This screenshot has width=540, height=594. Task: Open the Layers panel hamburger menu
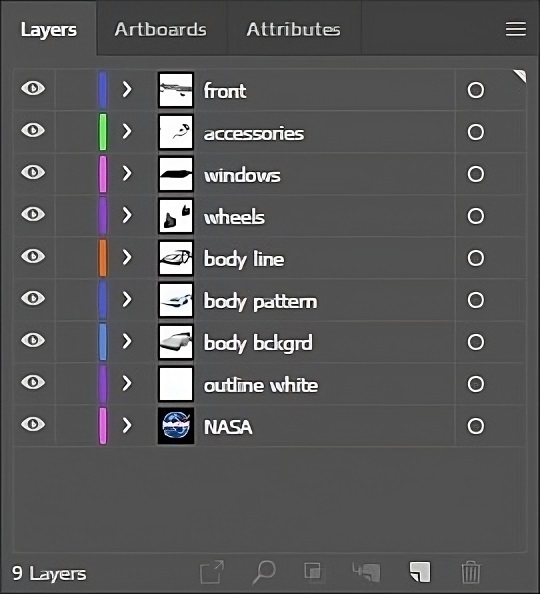(x=516, y=29)
